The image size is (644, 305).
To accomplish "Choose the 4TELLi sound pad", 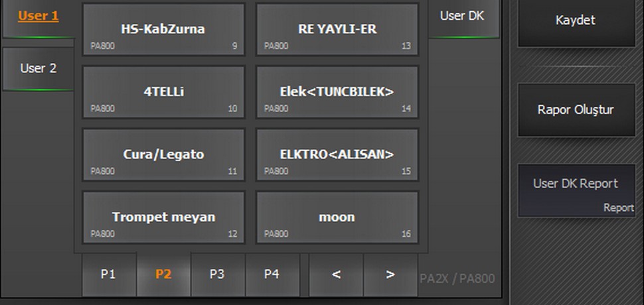I will coord(163,92).
